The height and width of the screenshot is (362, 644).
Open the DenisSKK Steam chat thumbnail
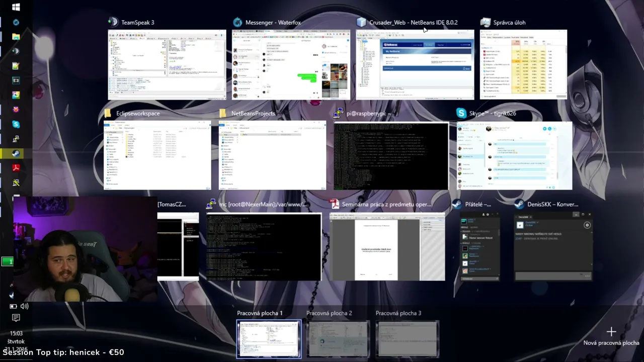[553, 246]
